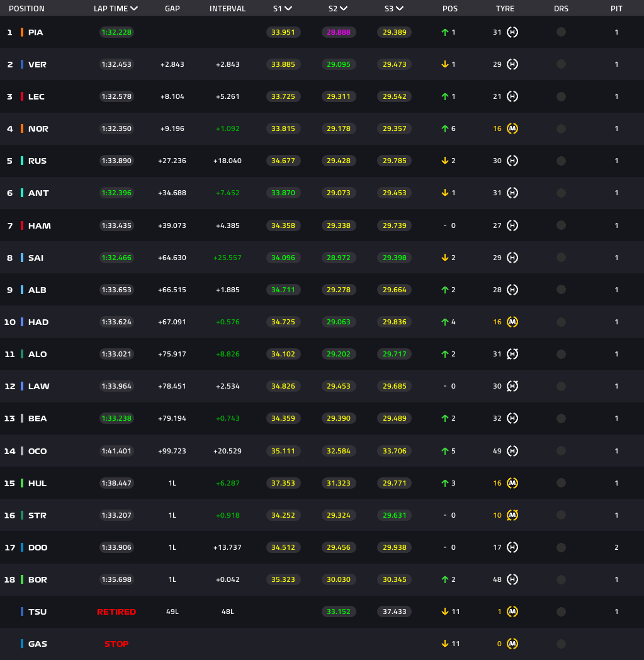Screen dimensions: 644x660
Task: Click BOR's hard tyre icon
Action: pos(512,579)
